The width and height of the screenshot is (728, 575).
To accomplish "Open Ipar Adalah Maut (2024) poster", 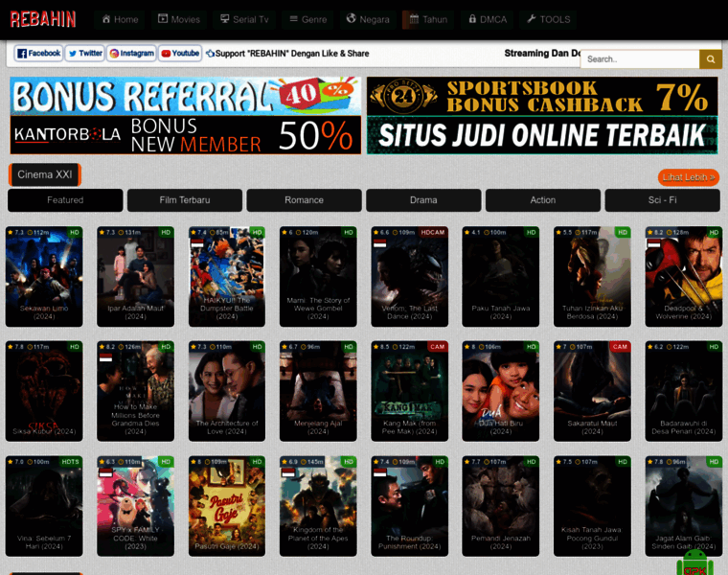I will [136, 277].
